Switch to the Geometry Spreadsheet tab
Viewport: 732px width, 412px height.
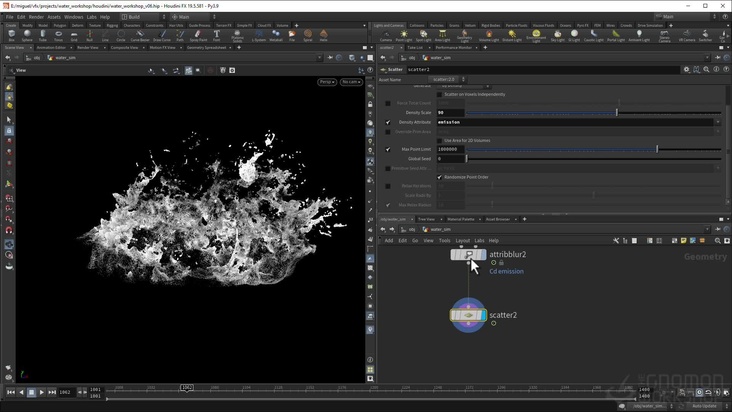pos(208,47)
